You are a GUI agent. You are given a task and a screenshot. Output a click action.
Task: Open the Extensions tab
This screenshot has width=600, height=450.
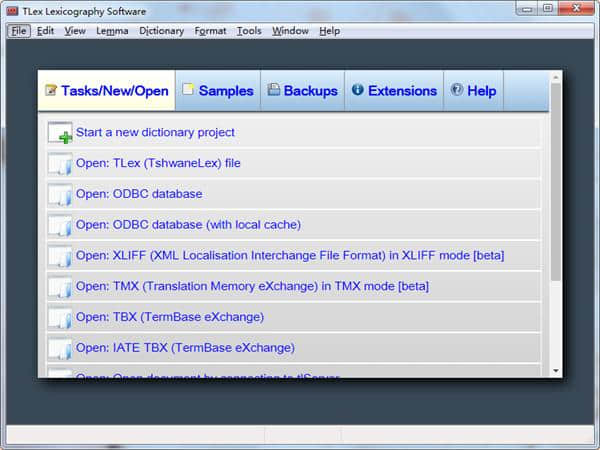(x=394, y=91)
